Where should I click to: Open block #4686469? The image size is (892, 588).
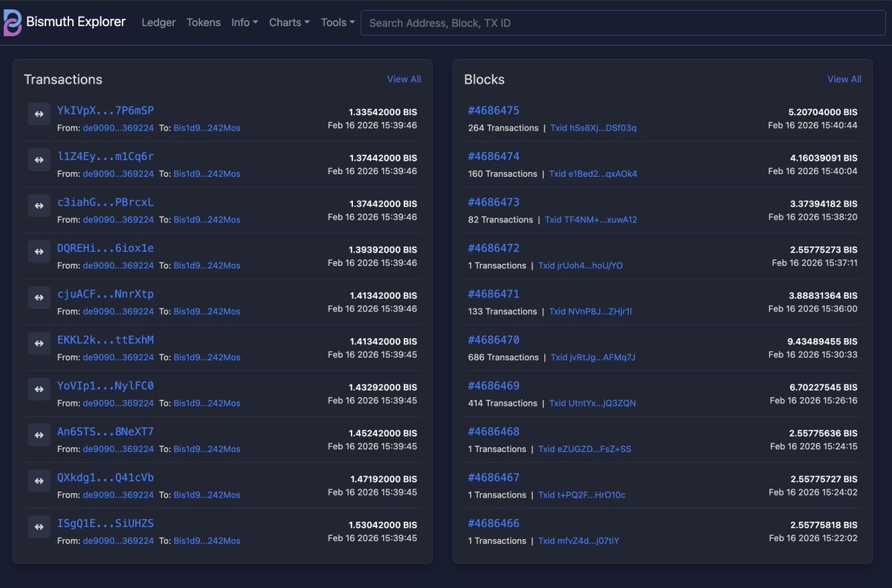pyautogui.click(x=494, y=386)
